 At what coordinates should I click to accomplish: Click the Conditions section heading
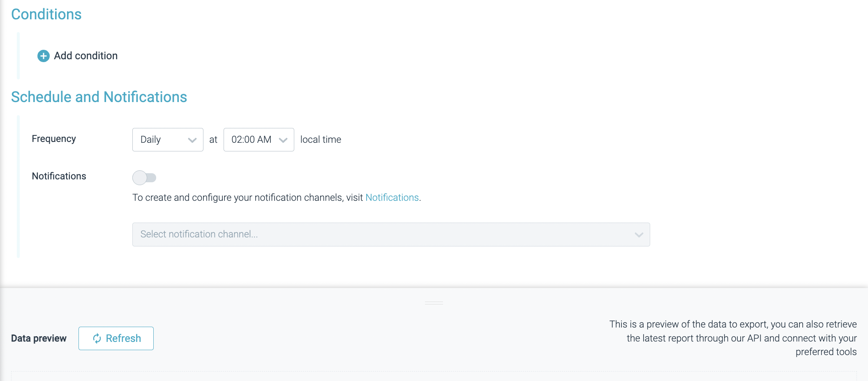[46, 14]
